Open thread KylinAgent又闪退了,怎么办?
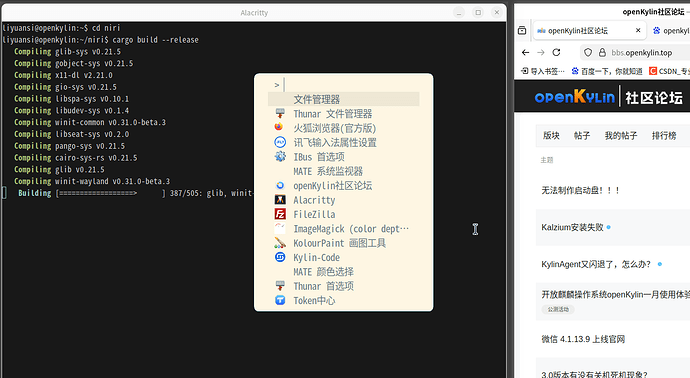690x378 pixels. [596, 264]
